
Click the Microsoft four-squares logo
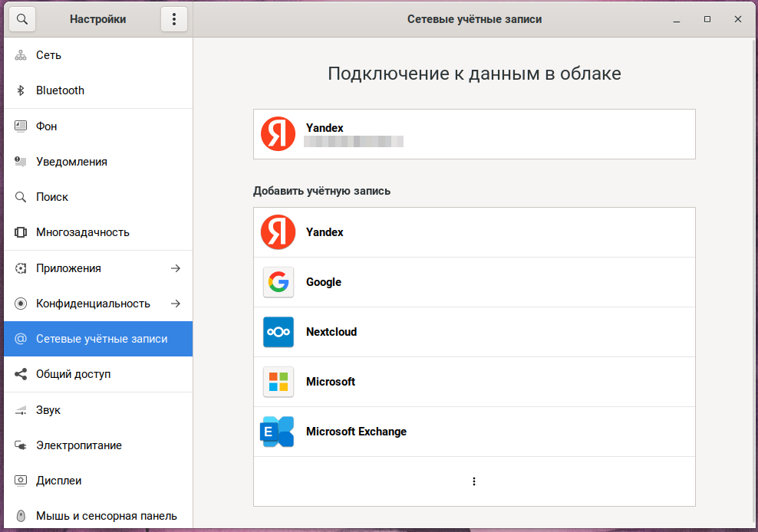[278, 382]
